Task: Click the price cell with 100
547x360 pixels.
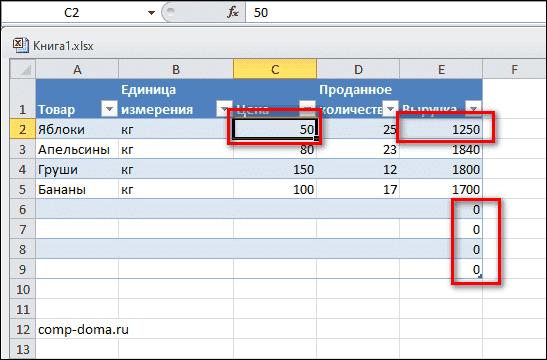Action: point(275,189)
